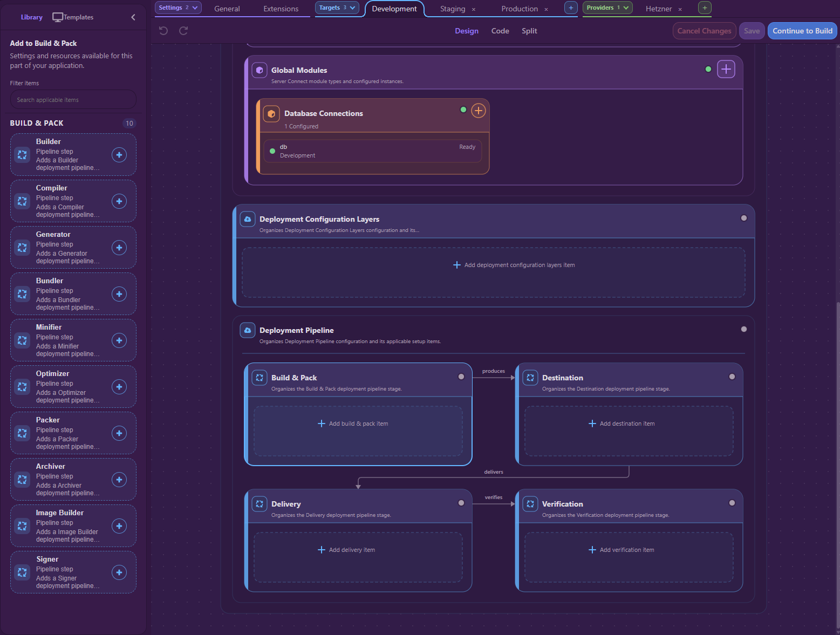Open the Targets dropdown
This screenshot has width=840, height=635.
tap(337, 8)
